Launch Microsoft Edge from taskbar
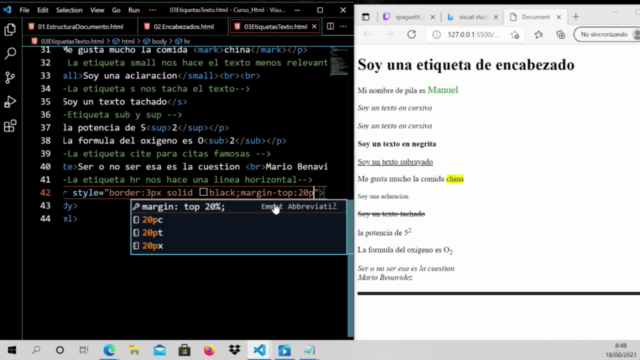 coord(109,350)
